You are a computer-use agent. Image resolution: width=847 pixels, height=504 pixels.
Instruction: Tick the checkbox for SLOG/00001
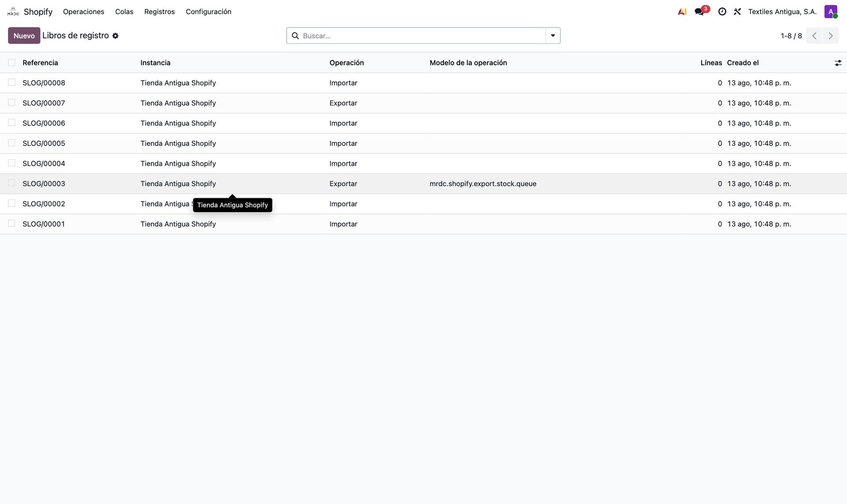tap(11, 224)
